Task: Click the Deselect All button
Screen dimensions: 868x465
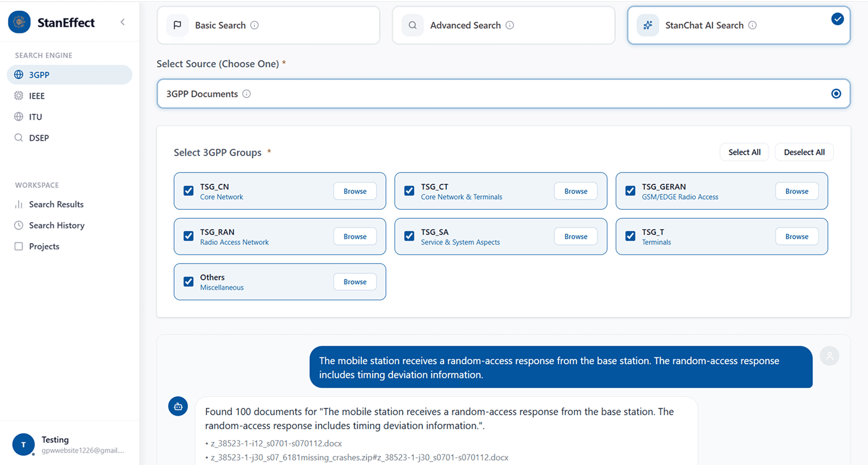Action: click(x=804, y=152)
